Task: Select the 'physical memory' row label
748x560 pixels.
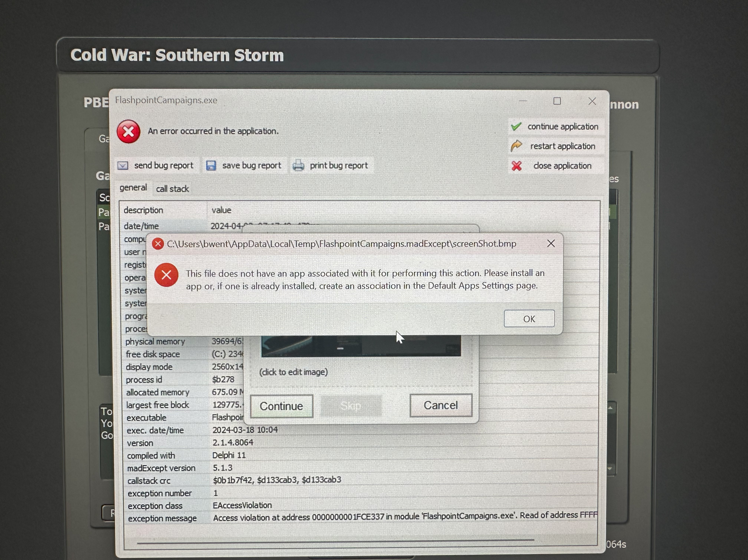Action: (x=155, y=342)
